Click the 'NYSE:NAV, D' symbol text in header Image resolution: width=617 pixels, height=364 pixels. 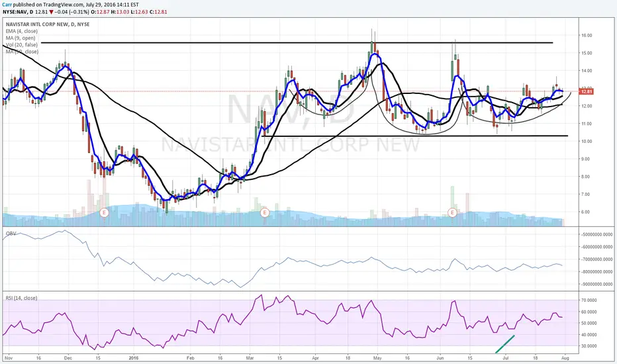(x=18, y=12)
